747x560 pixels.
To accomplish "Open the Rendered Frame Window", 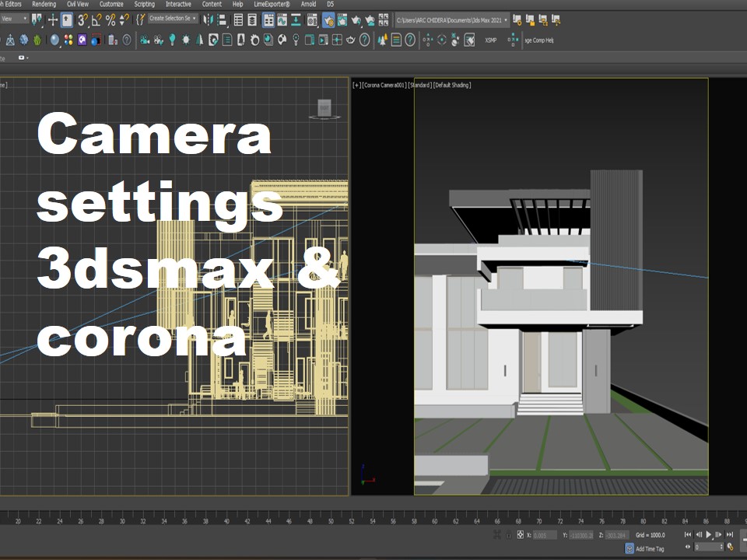I will 342,20.
